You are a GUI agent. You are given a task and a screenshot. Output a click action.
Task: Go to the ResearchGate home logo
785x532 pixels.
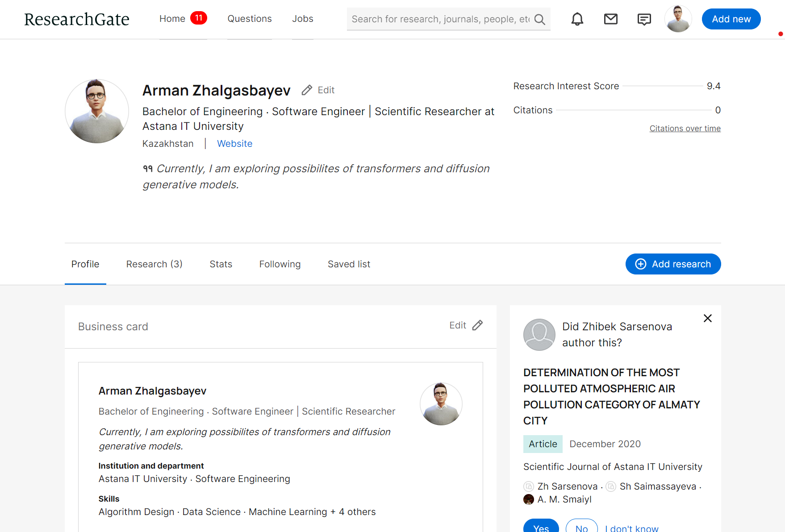point(77,19)
